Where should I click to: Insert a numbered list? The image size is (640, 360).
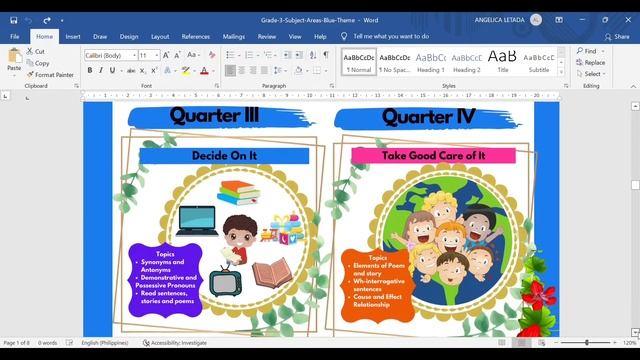(249, 55)
